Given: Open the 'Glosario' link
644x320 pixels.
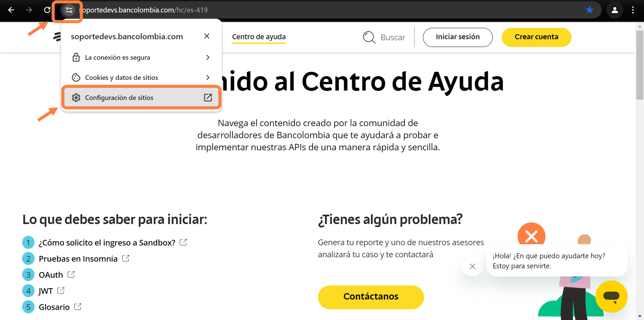Looking at the screenshot, I should click(54, 307).
